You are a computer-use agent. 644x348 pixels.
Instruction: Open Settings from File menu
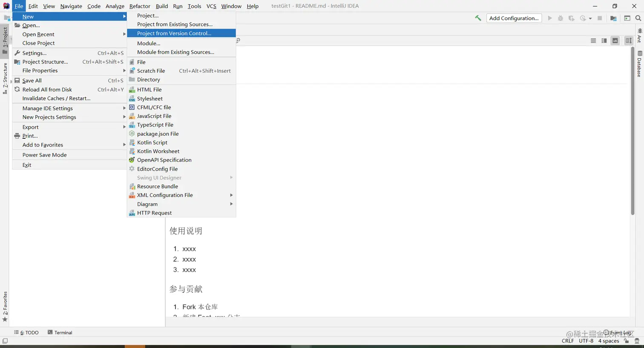coord(70,53)
